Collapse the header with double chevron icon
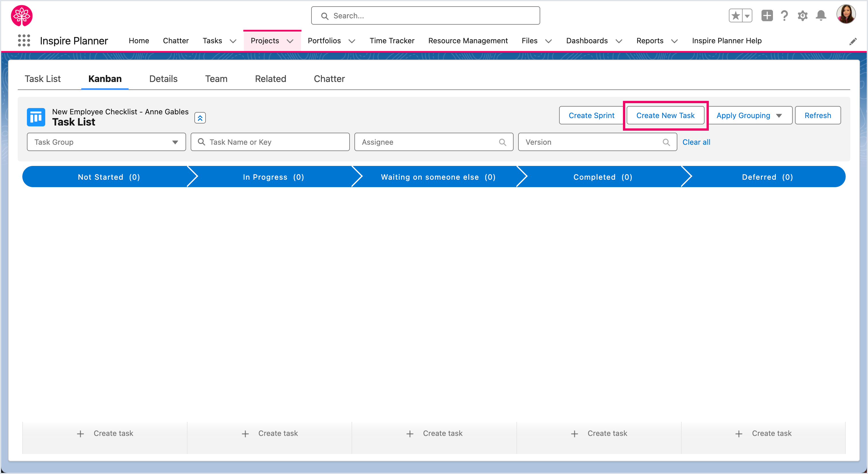Image resolution: width=868 pixels, height=474 pixels. (x=200, y=118)
